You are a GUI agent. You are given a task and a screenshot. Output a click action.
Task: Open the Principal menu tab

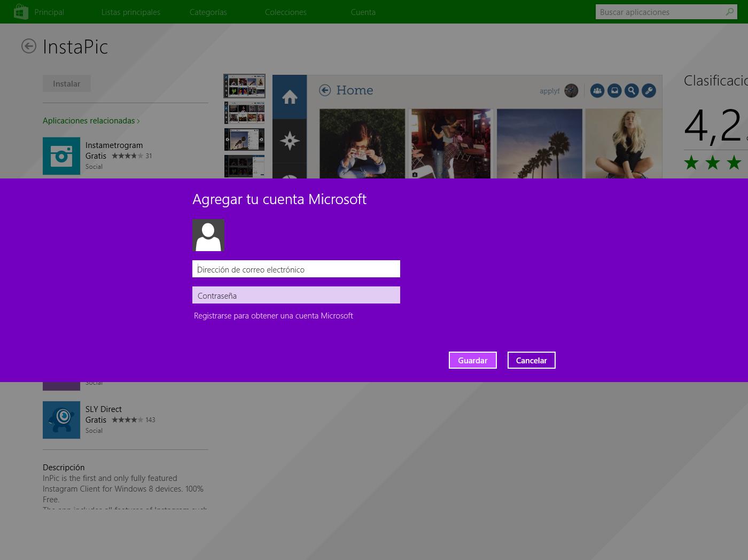pyautogui.click(x=49, y=12)
